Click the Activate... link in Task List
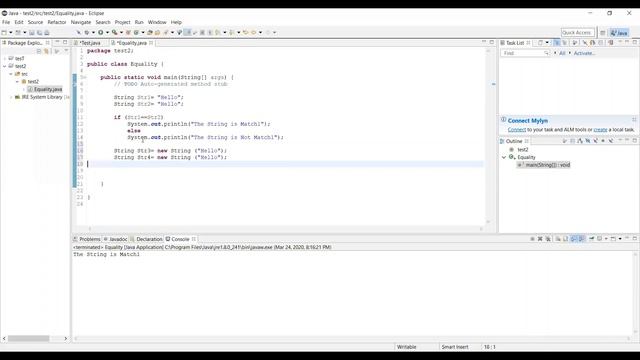The height and width of the screenshot is (360, 640). click(x=584, y=53)
